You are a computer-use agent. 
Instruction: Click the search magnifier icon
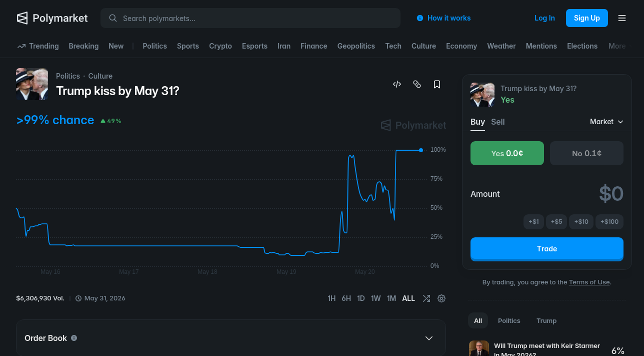coord(113,18)
